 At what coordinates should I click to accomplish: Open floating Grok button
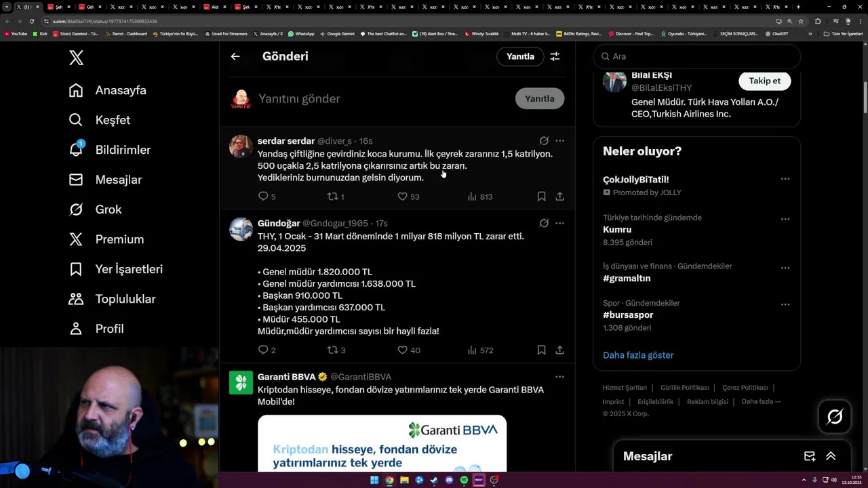pos(835,417)
